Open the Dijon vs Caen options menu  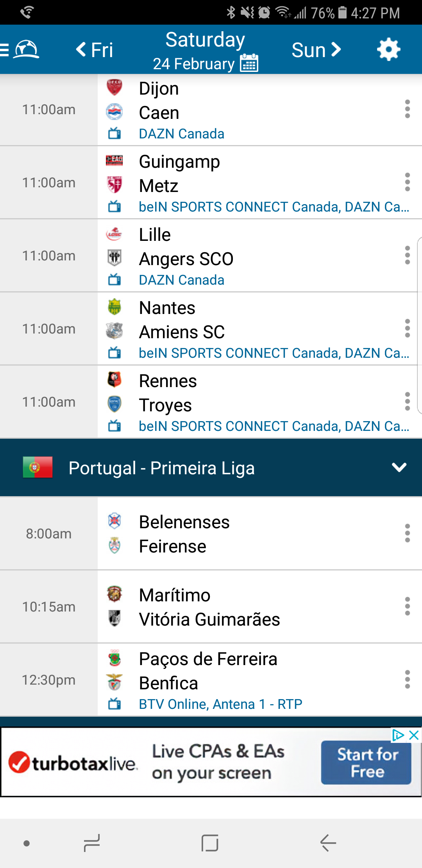(407, 109)
